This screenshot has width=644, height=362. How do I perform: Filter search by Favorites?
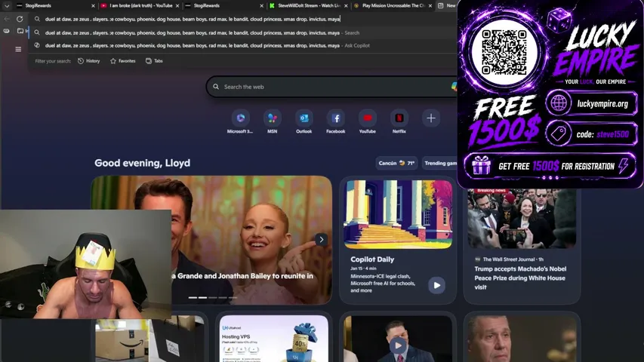pos(123,61)
